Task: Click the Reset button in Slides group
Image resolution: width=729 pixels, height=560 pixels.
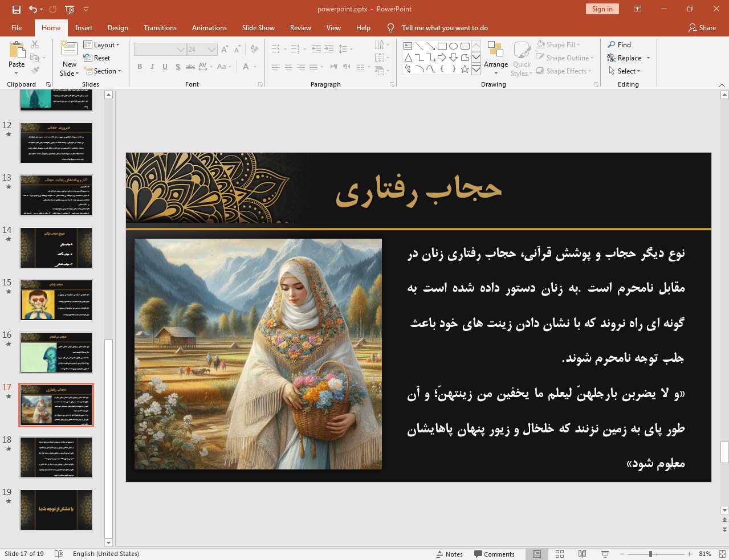Action: (x=97, y=58)
